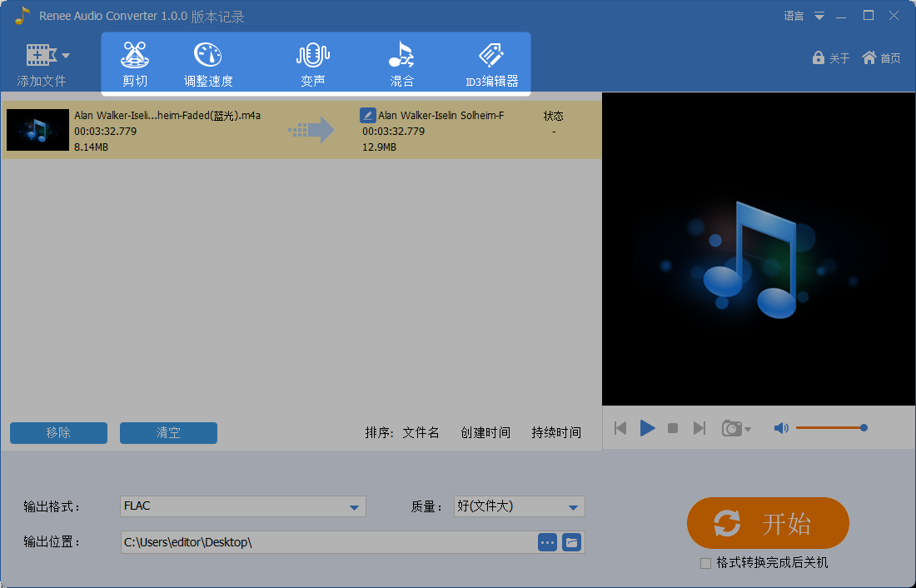Open the 调整速度 speed adjustment tool
Image resolution: width=916 pixels, height=588 pixels.
208,63
